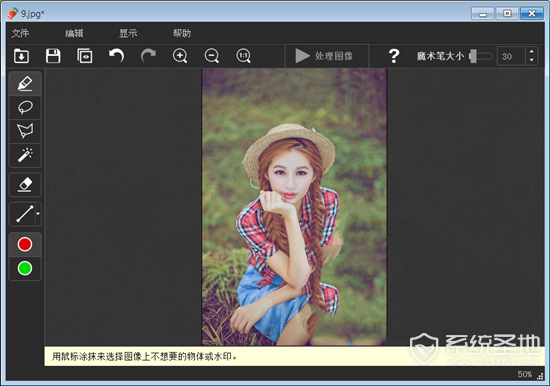550x386 pixels.
Task: Open the 编辑 menu
Action: tap(74, 33)
